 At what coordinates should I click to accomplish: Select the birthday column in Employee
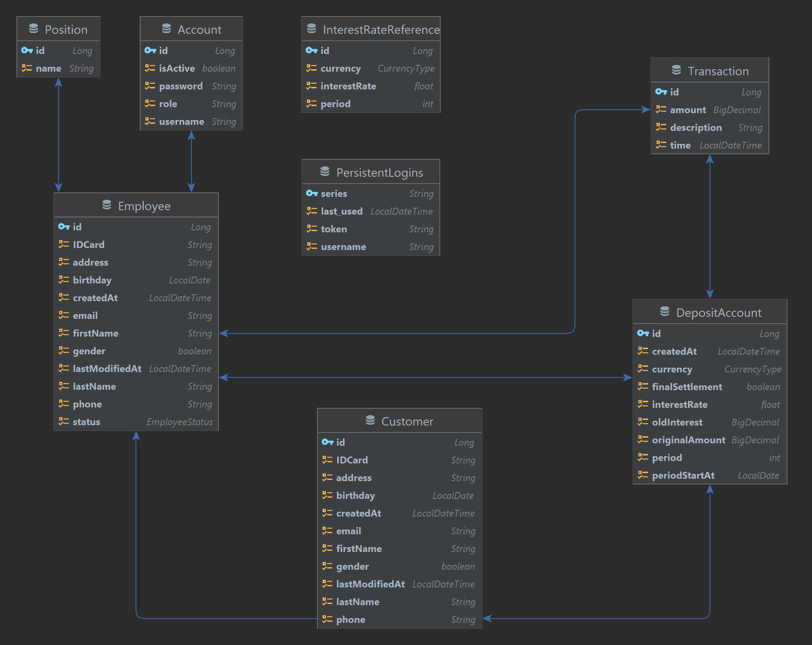[x=136, y=280]
